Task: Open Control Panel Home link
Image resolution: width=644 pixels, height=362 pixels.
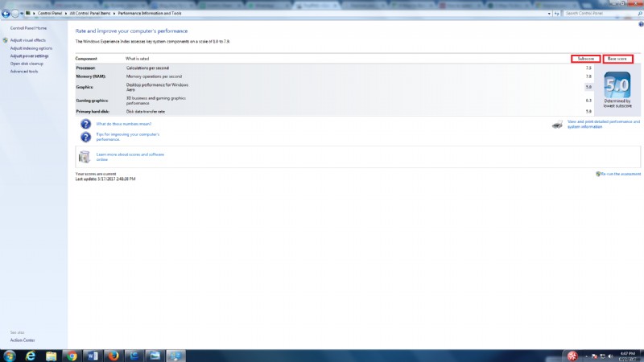Action: [28, 28]
